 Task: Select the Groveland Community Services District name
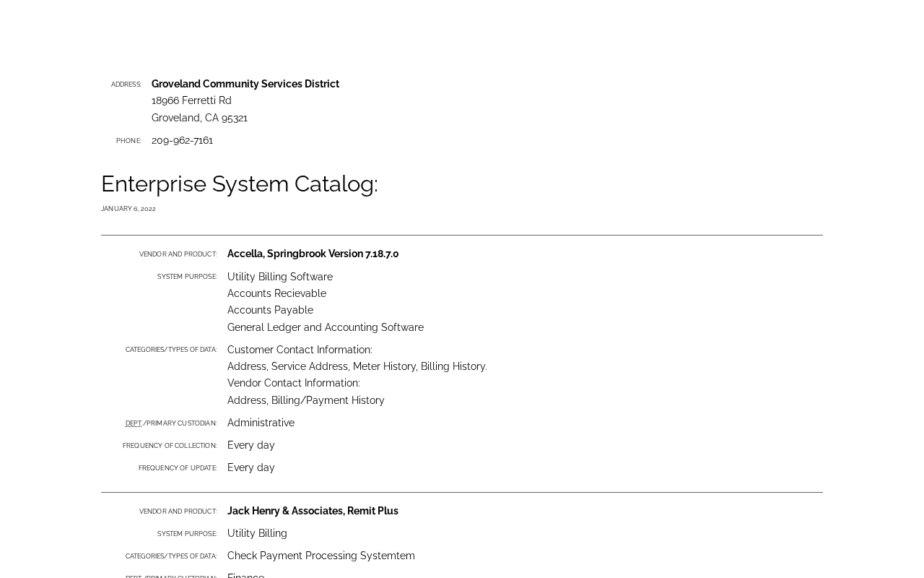tap(245, 84)
